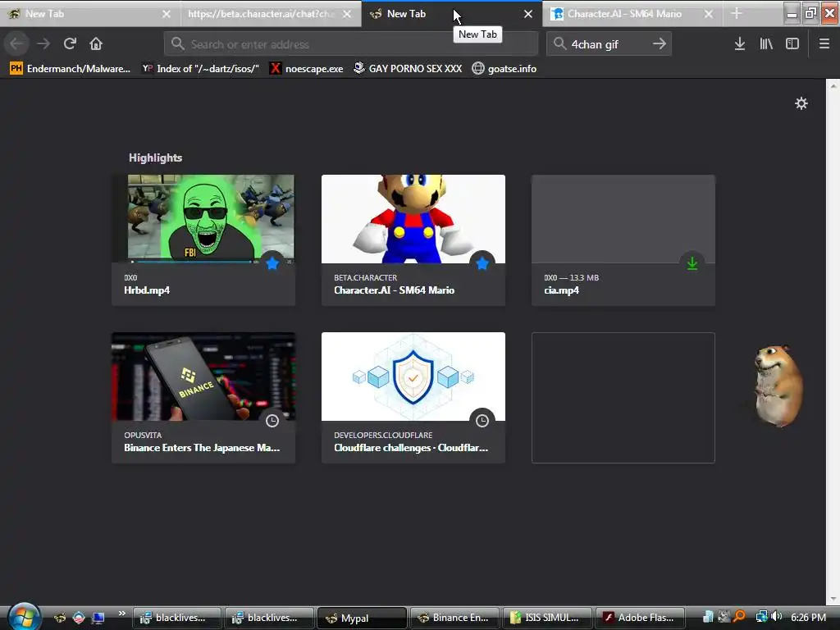Click the page vertical scrollbar down arrow
The height and width of the screenshot is (630, 840).
pyautogui.click(x=833, y=598)
